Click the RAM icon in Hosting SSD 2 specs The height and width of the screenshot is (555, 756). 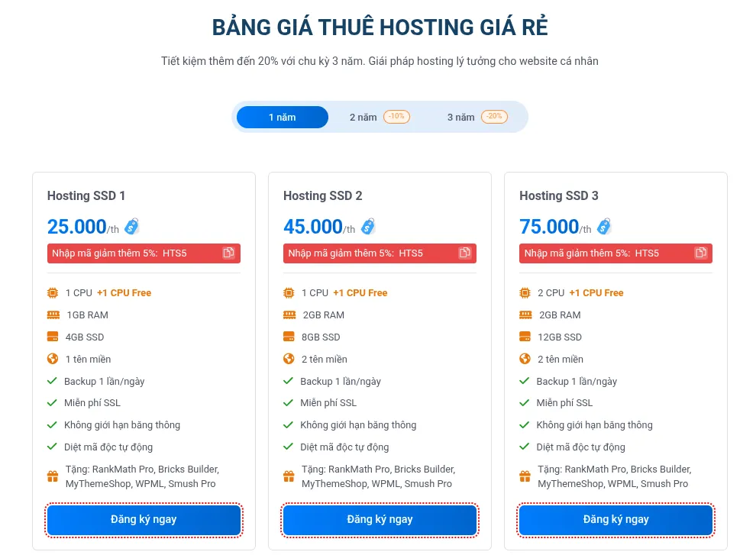pyautogui.click(x=289, y=315)
